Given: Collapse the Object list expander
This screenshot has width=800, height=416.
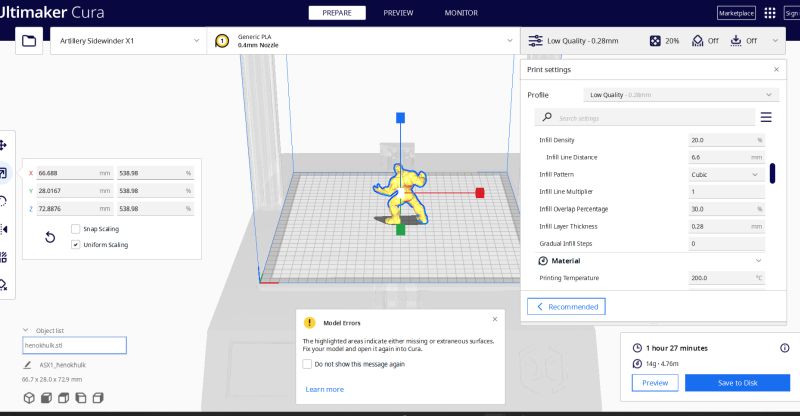Looking at the screenshot, I should tap(26, 330).
